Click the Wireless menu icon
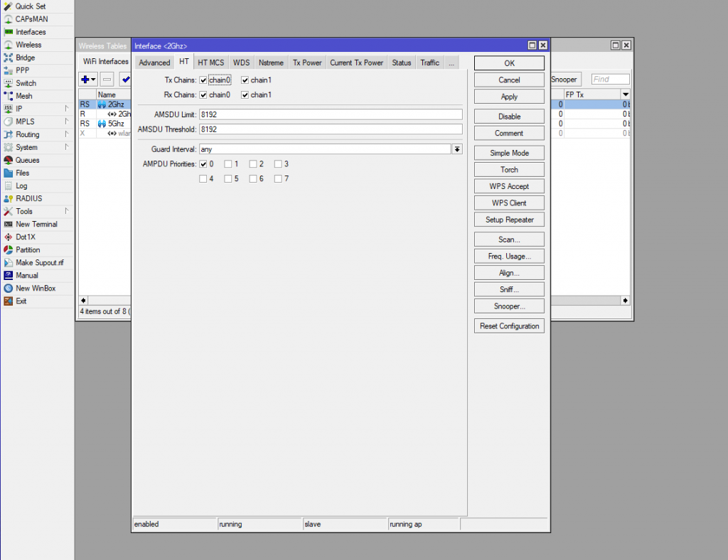The width and height of the screenshot is (728, 560). coord(9,45)
